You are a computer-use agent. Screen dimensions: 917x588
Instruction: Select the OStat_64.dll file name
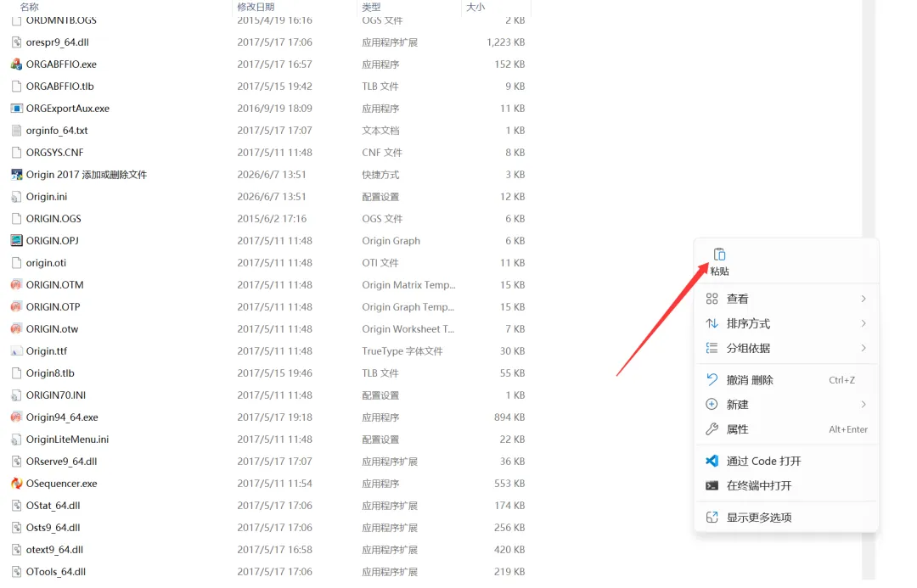coord(53,506)
